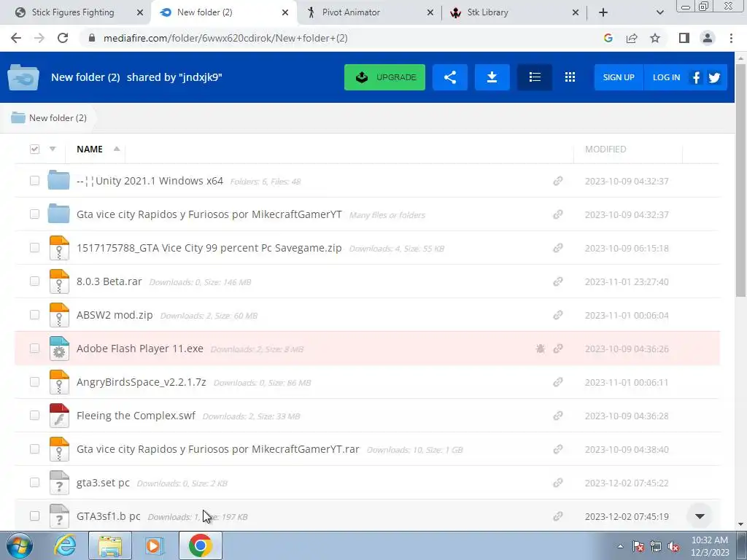
Task: Click the SIGN UP button
Action: [619, 77]
